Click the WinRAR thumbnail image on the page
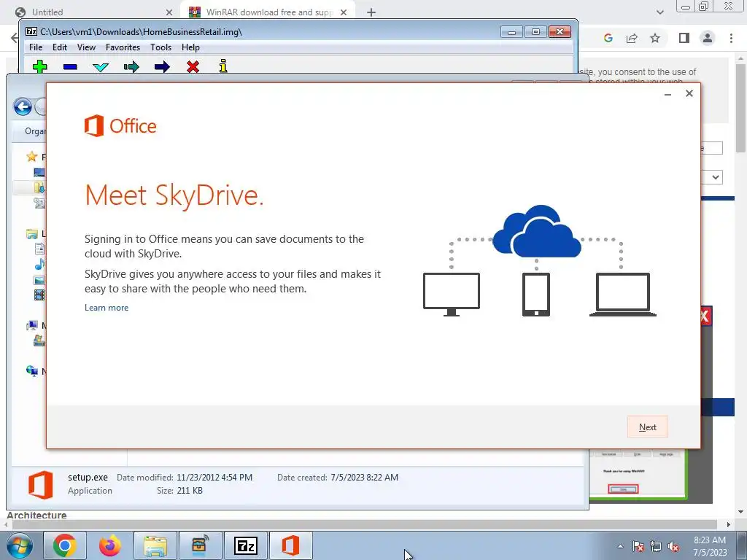This screenshot has height=560, width=747. click(x=638, y=474)
